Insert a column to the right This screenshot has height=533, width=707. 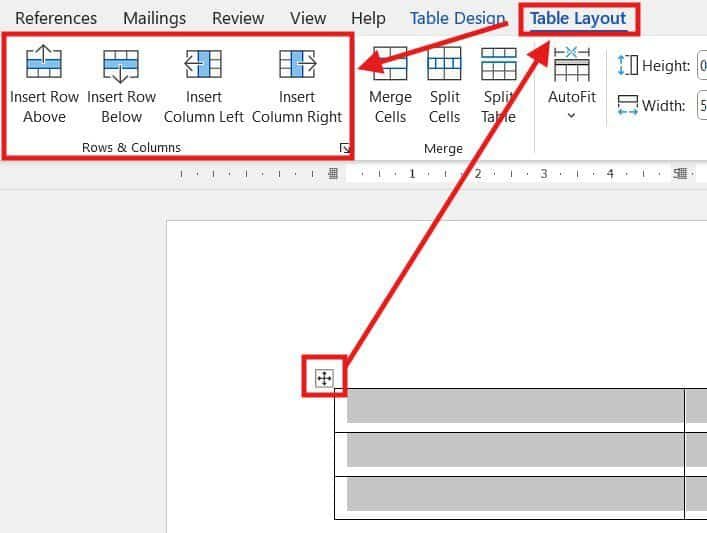pos(297,85)
